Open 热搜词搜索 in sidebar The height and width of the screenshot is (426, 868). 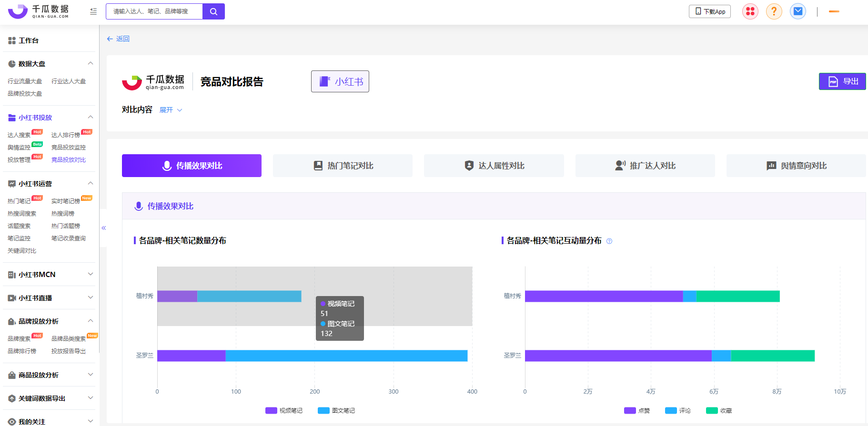[x=22, y=214]
